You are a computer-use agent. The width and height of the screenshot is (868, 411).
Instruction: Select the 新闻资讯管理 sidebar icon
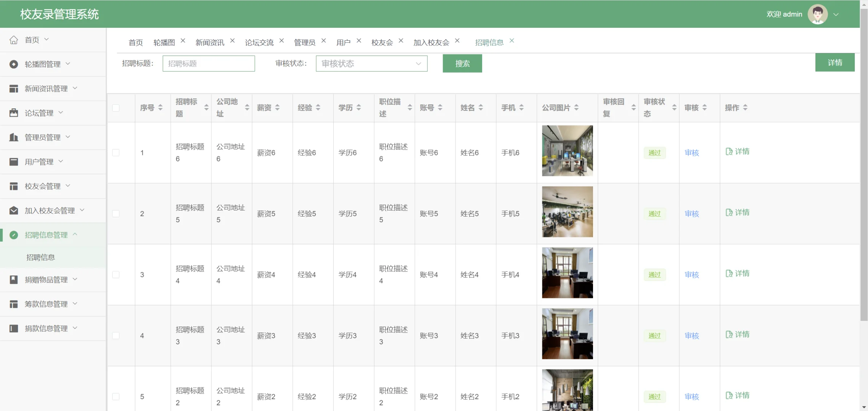(14, 88)
